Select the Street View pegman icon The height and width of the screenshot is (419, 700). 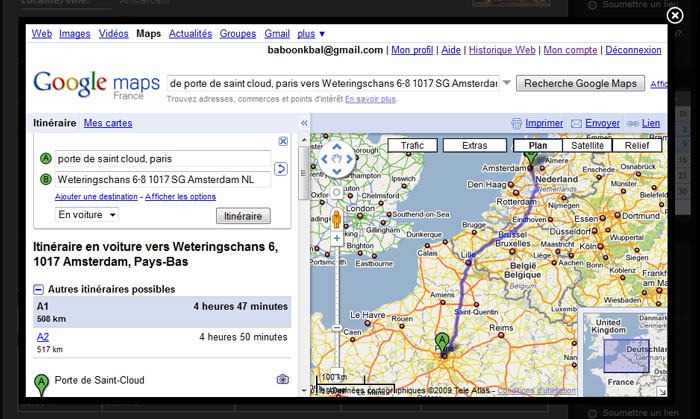(x=337, y=219)
